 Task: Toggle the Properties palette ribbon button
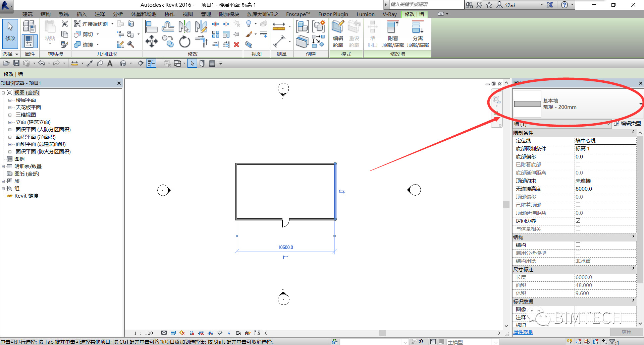pyautogui.click(x=29, y=42)
